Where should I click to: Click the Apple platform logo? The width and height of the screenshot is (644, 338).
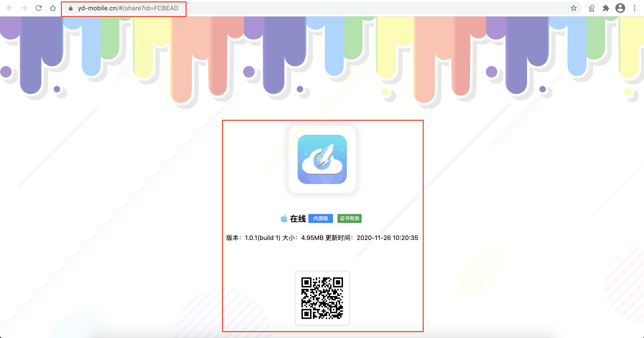click(284, 218)
